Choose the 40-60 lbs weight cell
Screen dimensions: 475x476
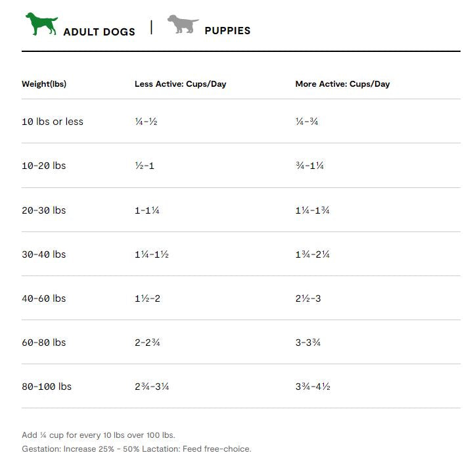coord(44,298)
